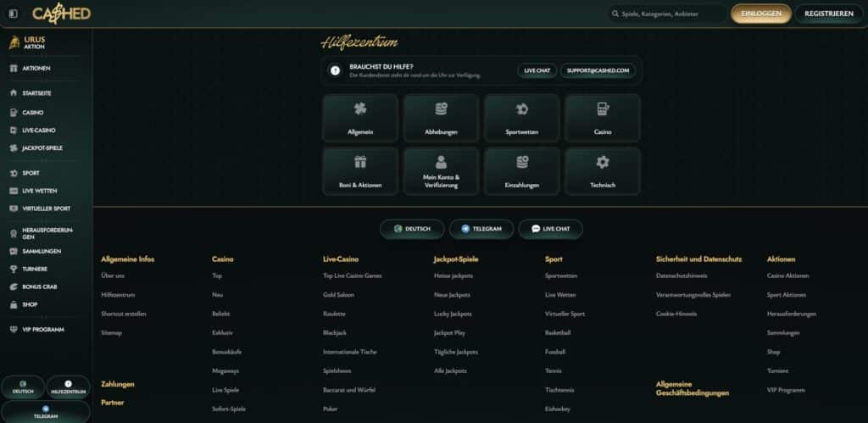Open the Allgemein help category tile

point(359,118)
